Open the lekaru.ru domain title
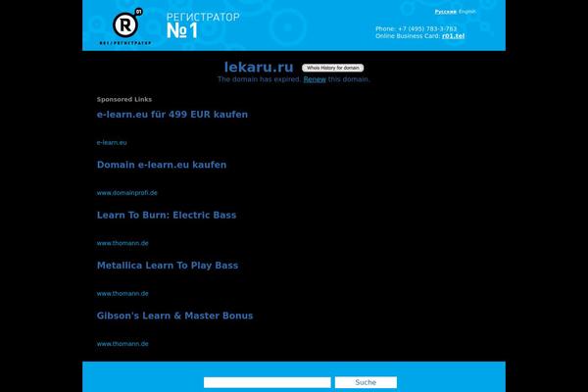 tap(259, 68)
